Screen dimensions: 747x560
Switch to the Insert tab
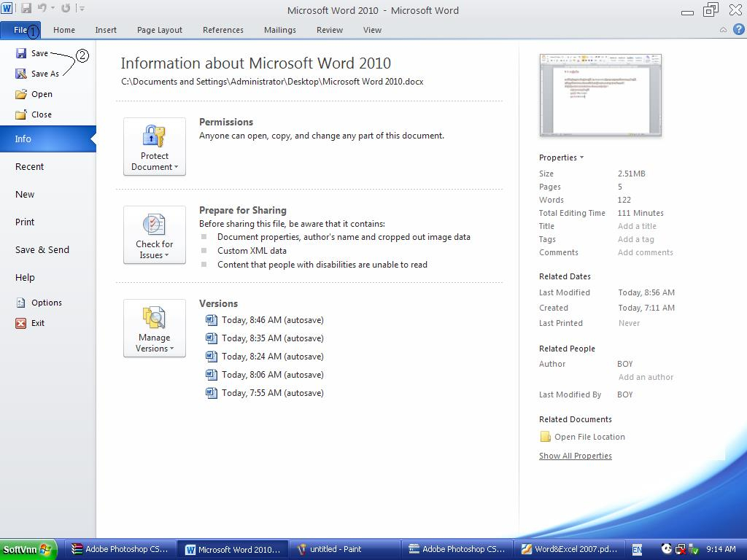tap(106, 30)
